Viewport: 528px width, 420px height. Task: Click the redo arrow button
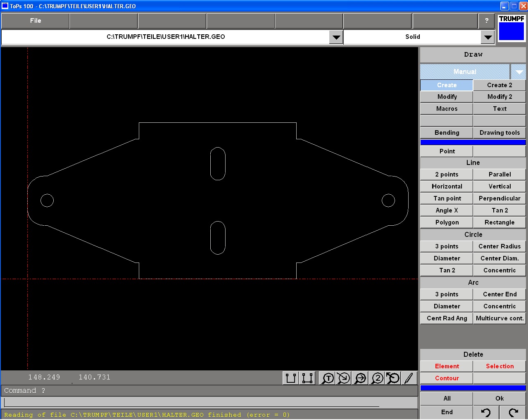(x=513, y=412)
